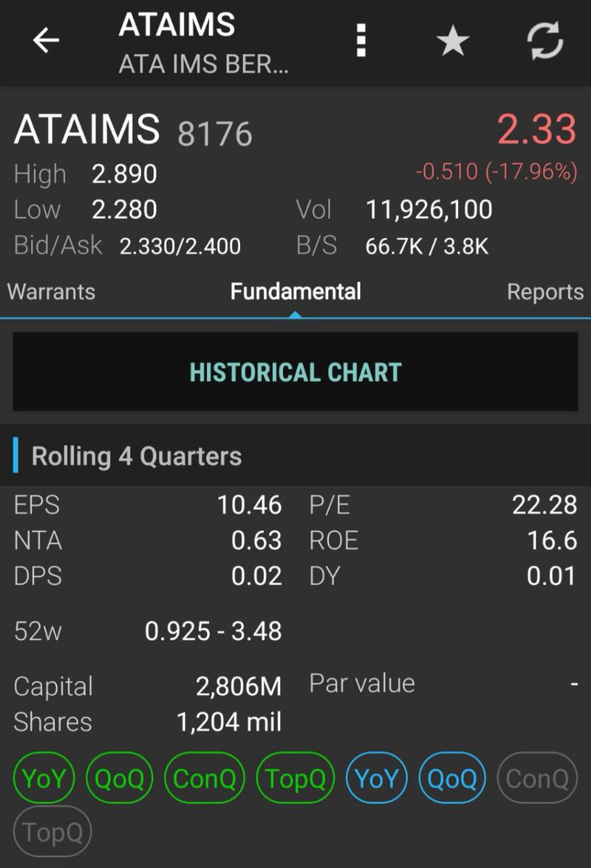Open the Historical Chart

coord(295,372)
